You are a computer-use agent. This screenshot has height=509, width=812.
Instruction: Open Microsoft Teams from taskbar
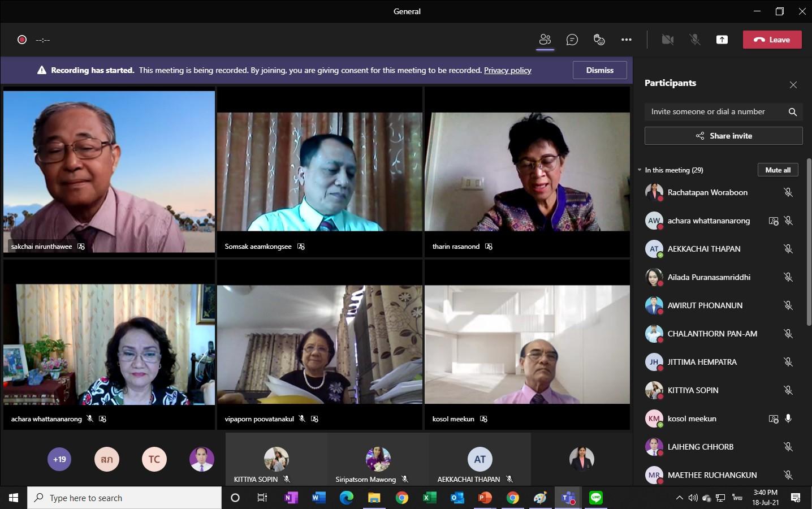[568, 498]
